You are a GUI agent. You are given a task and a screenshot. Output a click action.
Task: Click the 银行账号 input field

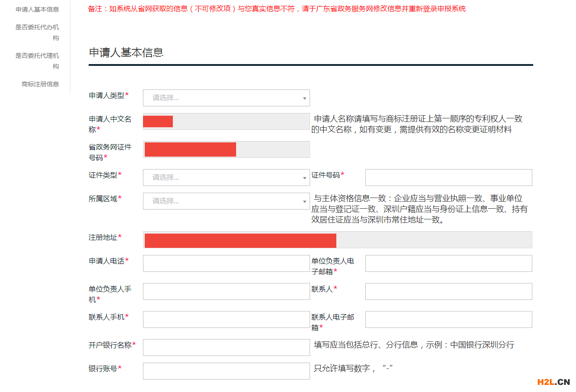[x=226, y=371]
